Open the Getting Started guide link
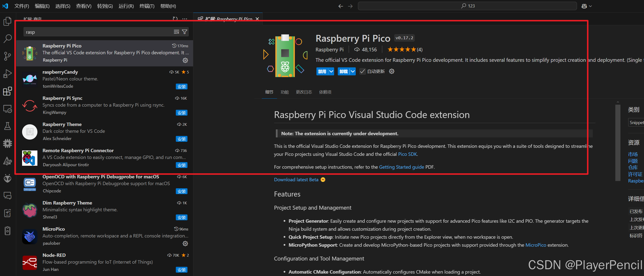 click(x=401, y=167)
